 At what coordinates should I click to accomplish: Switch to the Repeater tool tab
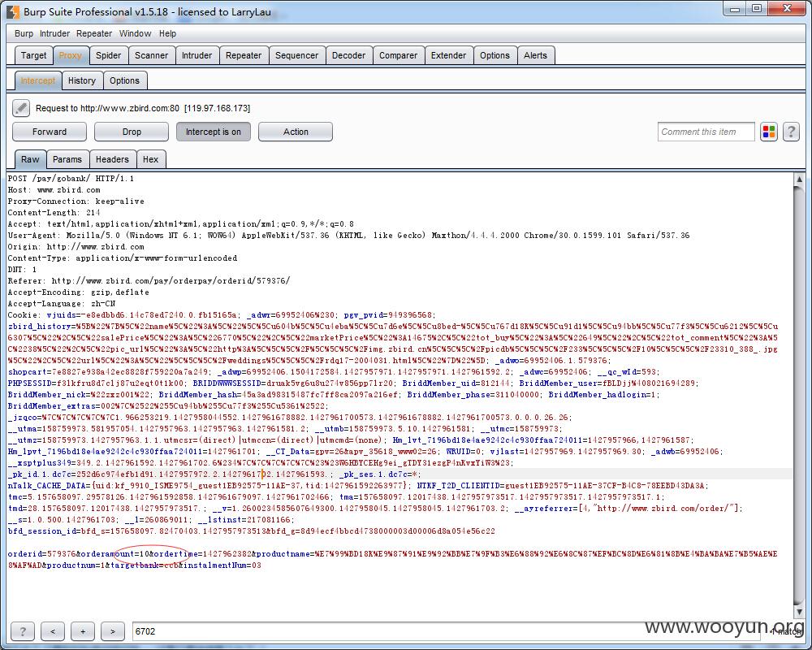tap(244, 55)
